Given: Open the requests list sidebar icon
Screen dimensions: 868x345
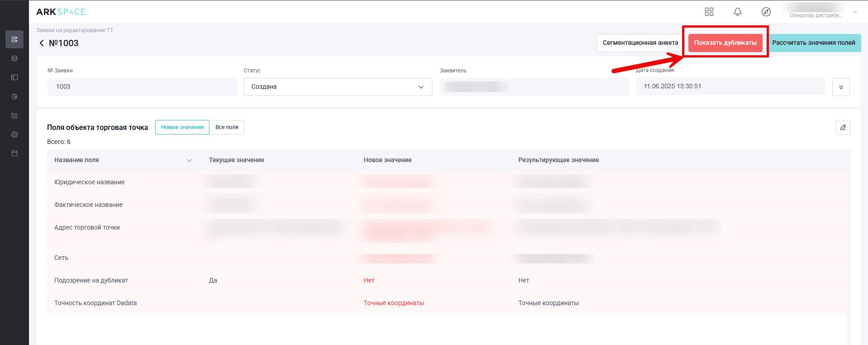Looking at the screenshot, I should coord(14,39).
